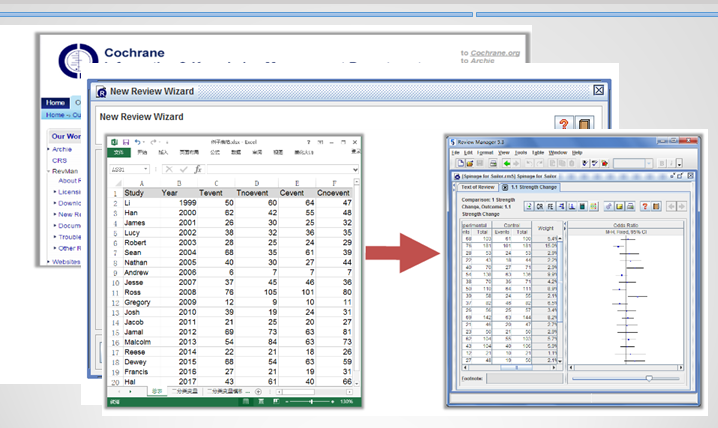Viewport: 718px width, 428px height.
Task: Click the 'Malcolm' study cell
Action: pos(140,342)
